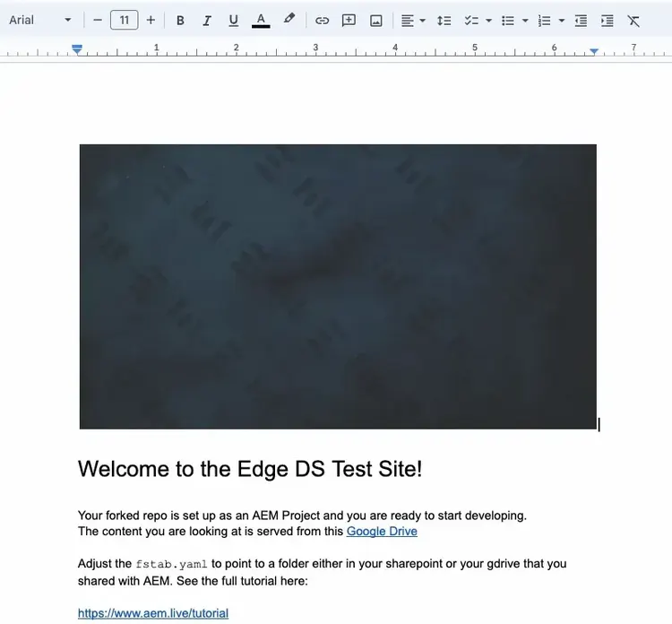Open the Arial font family dropdown
Image resolution: width=672 pixels, height=624 pixels.
coord(39,20)
